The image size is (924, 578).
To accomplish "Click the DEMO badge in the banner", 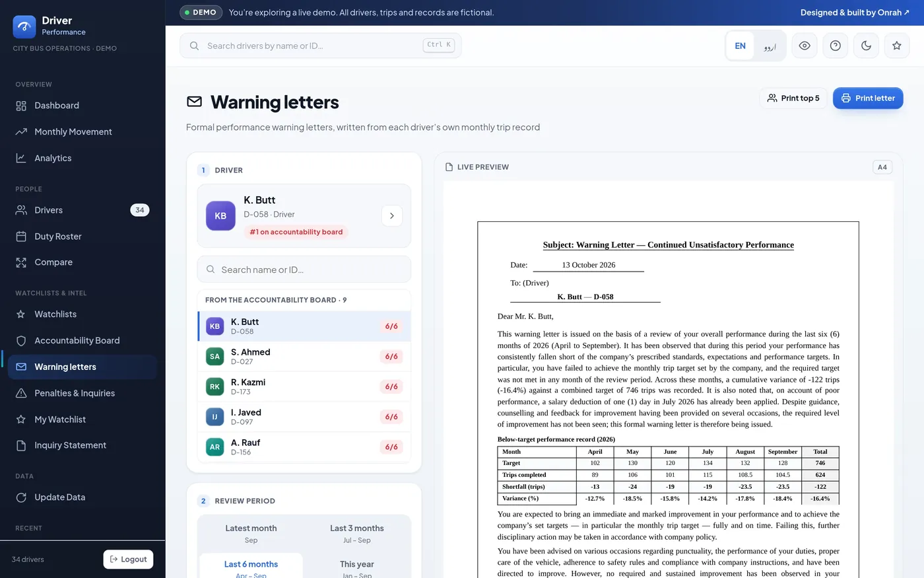I will click(201, 13).
